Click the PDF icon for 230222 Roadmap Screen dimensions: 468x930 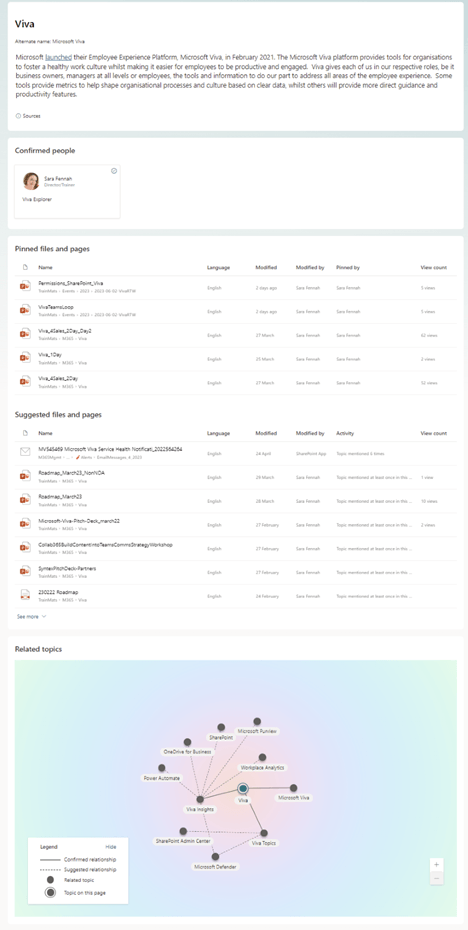pos(25,594)
